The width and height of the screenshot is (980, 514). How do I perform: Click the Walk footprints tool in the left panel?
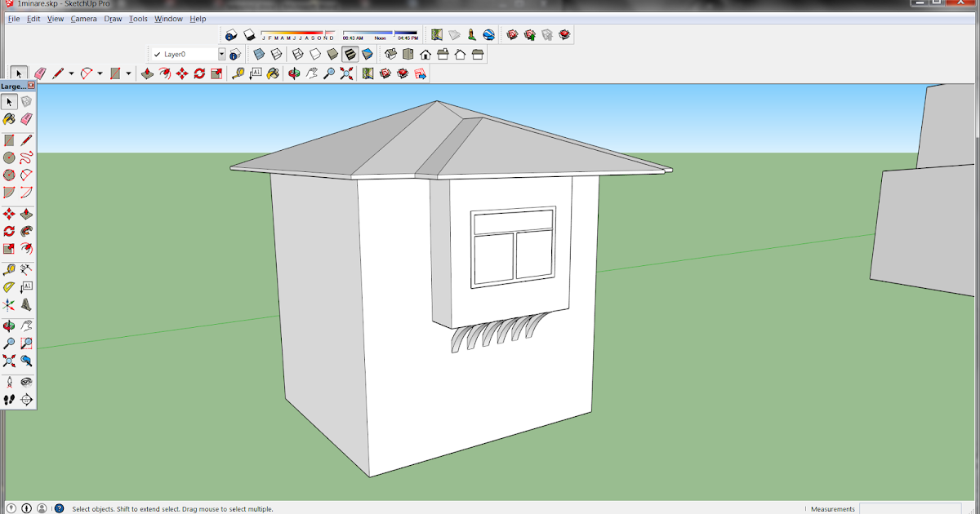[9, 400]
